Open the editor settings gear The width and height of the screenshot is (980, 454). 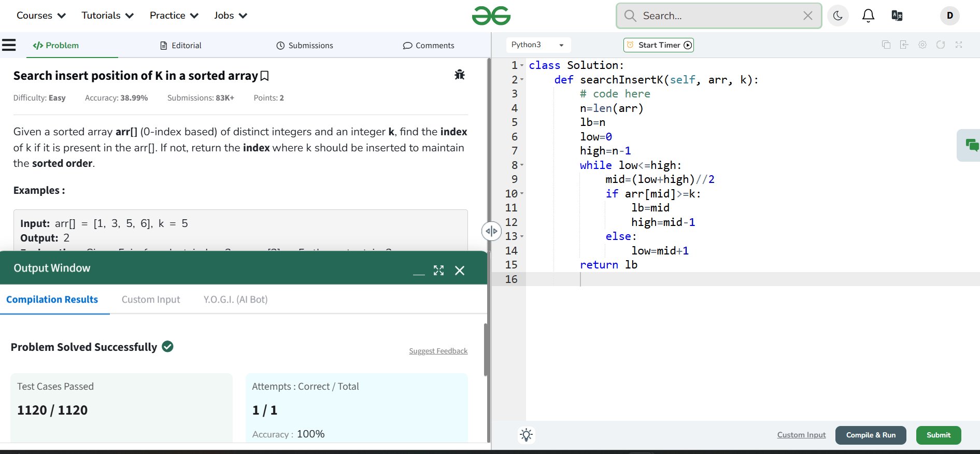[x=922, y=45]
